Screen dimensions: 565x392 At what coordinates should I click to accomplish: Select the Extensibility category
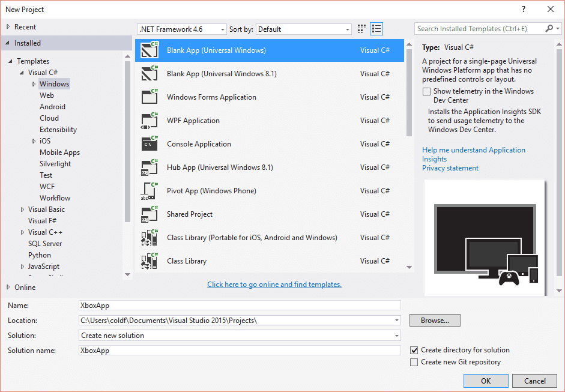(x=58, y=130)
